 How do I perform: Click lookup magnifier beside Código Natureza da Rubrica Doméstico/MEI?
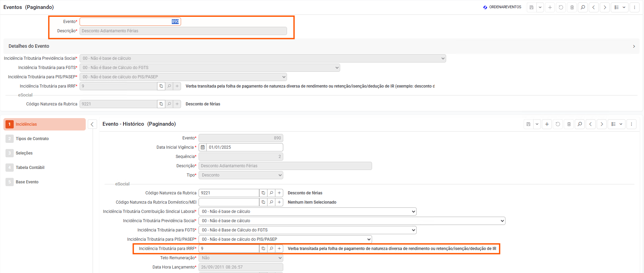[x=271, y=202]
